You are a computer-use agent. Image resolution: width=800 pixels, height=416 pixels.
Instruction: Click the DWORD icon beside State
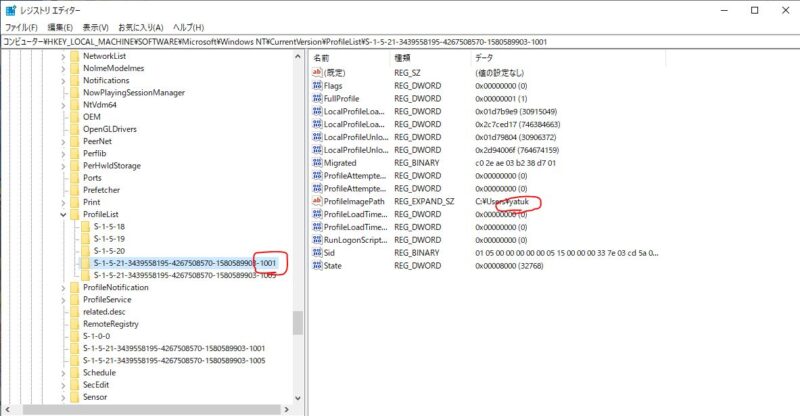pyautogui.click(x=317, y=265)
